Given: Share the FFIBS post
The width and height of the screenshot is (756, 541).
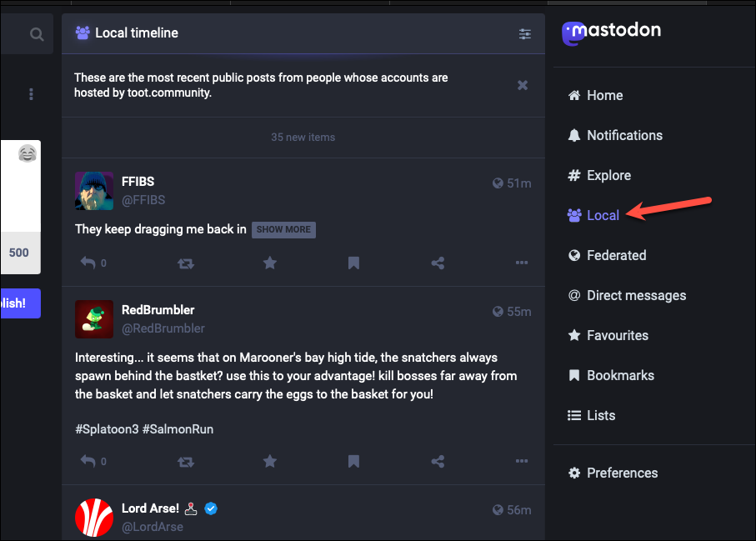Looking at the screenshot, I should pos(438,263).
